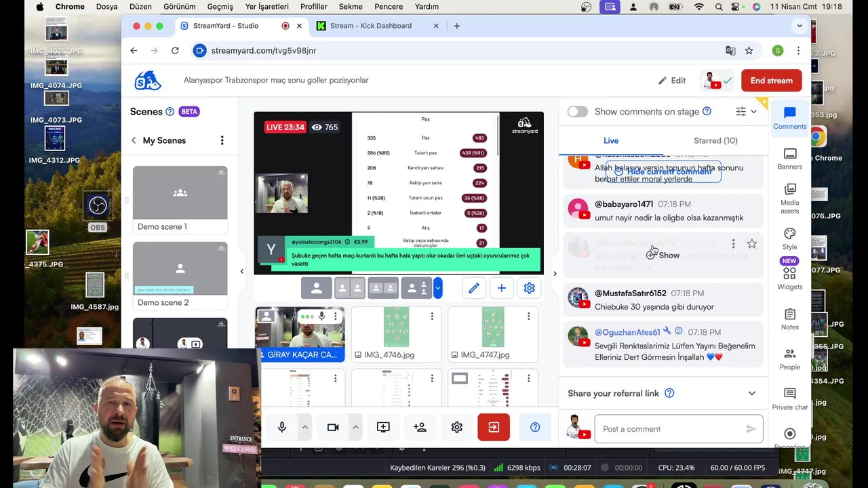The width and height of the screenshot is (868, 488).
Task: Click the red leave studio button
Action: [494, 427]
